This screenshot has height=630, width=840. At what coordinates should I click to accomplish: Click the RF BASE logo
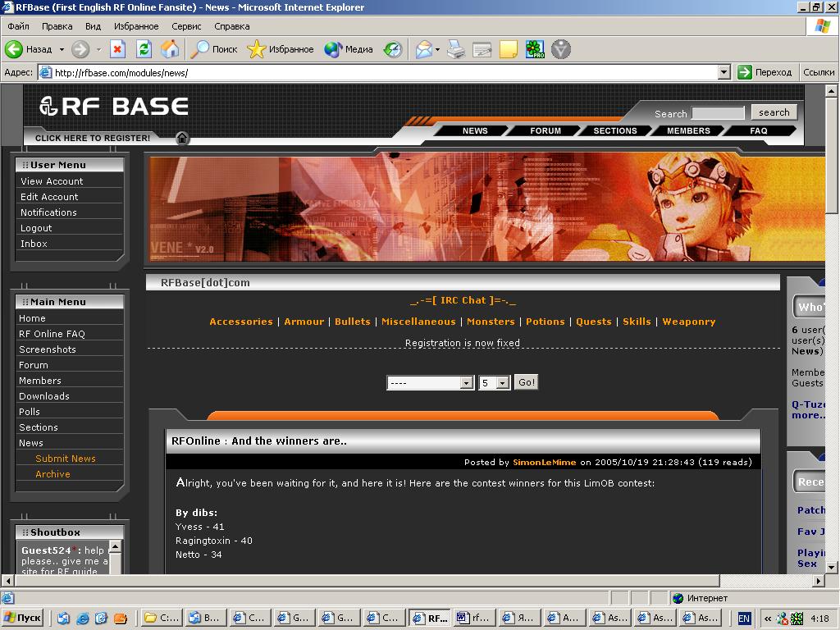tap(113, 106)
